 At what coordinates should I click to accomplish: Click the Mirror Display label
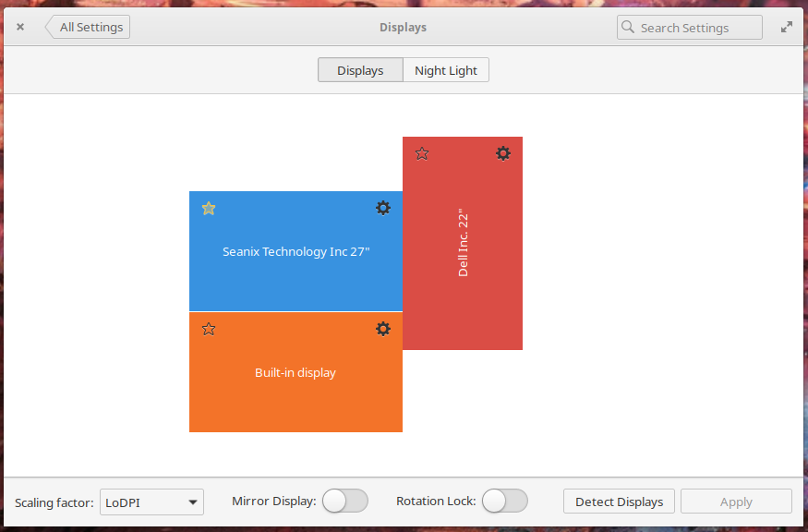click(273, 502)
